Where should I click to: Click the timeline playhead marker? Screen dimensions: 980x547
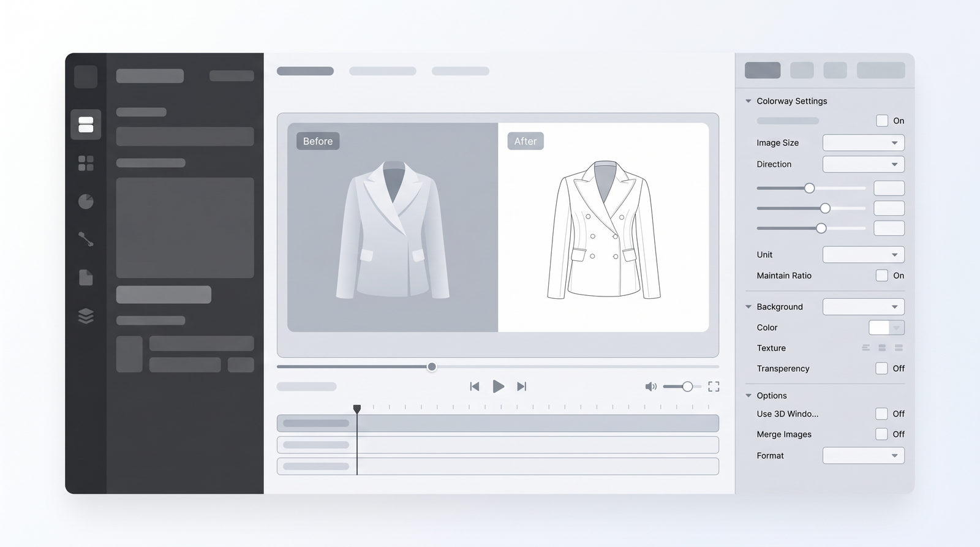tap(357, 409)
